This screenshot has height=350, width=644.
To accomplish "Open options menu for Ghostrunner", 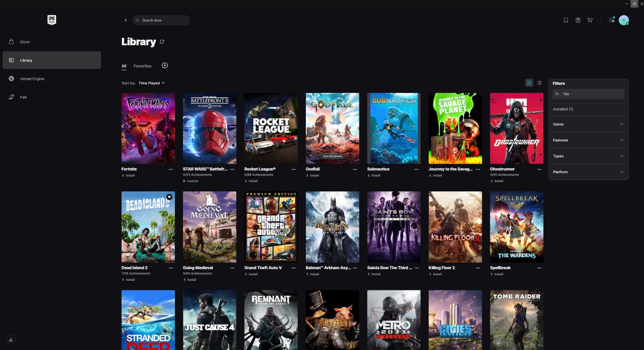I will coord(539,169).
